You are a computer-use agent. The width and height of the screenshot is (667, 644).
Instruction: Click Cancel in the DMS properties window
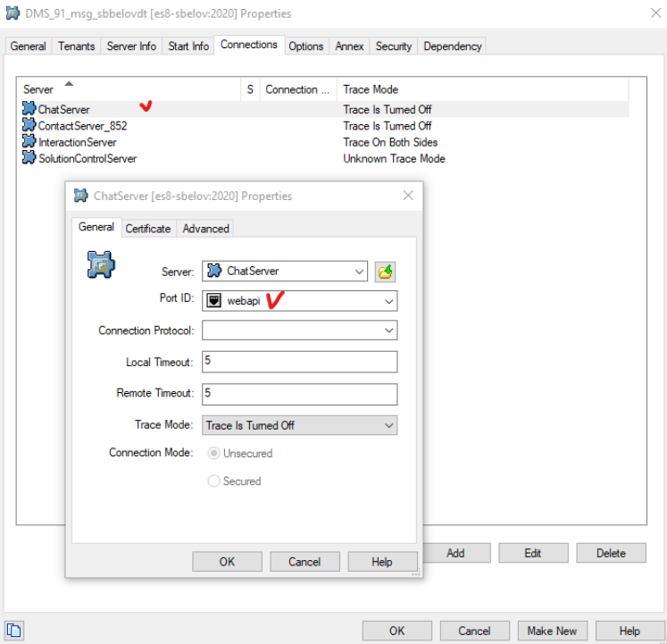tap(474, 631)
